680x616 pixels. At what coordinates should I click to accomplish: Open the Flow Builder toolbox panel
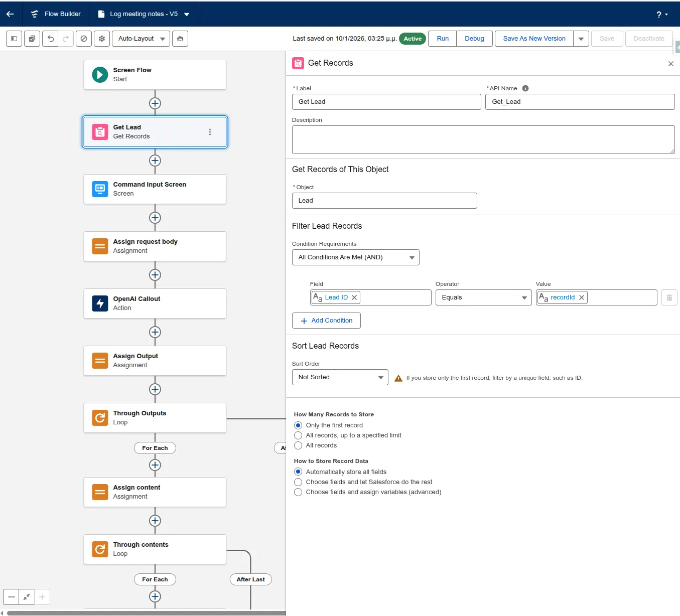(14, 39)
